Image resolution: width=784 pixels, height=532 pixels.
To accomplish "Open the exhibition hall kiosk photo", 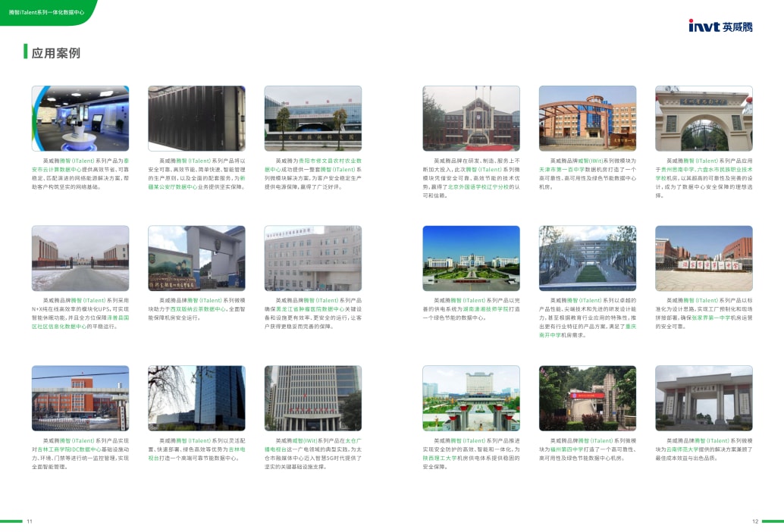I will (80, 118).
